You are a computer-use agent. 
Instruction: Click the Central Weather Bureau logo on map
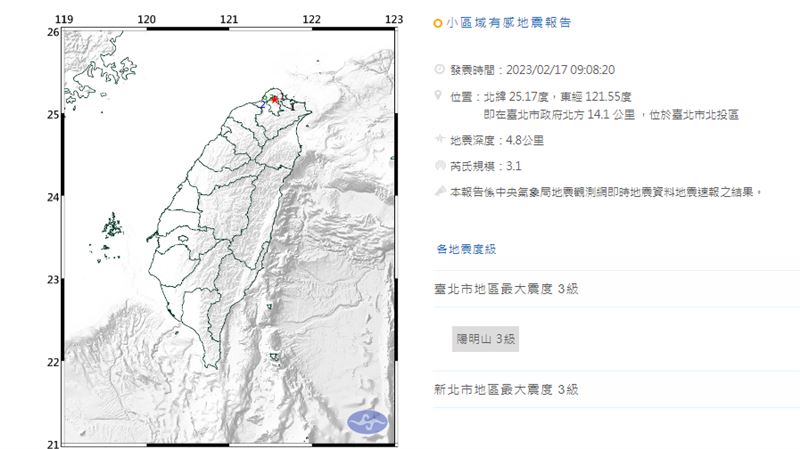point(367,422)
